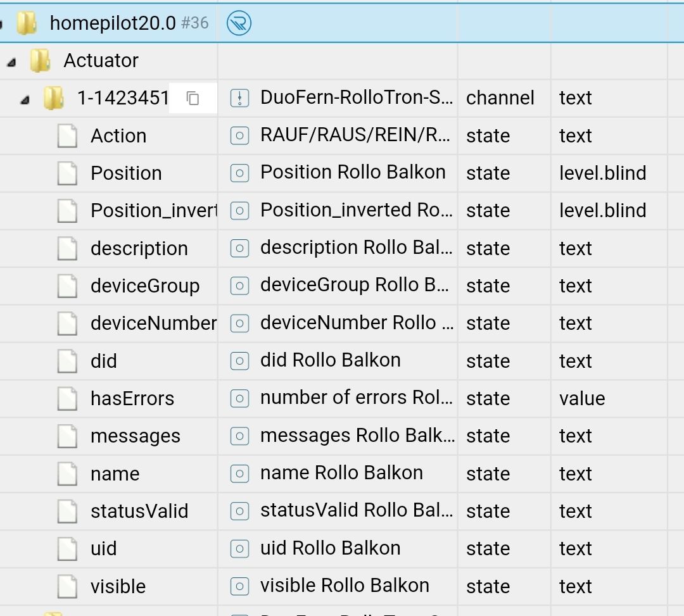
Task: Click the state icon beside did Rollo Balkon
Action: [x=239, y=361]
